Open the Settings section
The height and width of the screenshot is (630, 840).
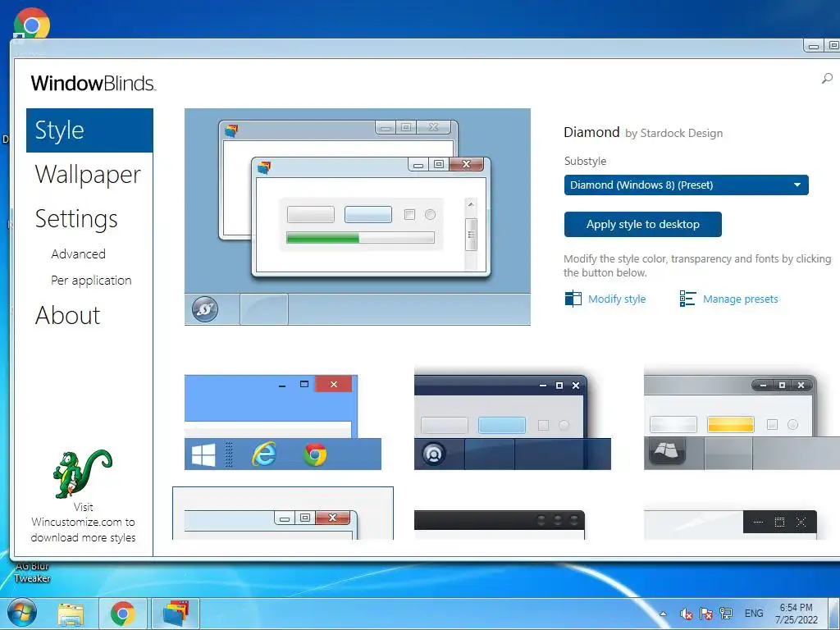click(76, 218)
